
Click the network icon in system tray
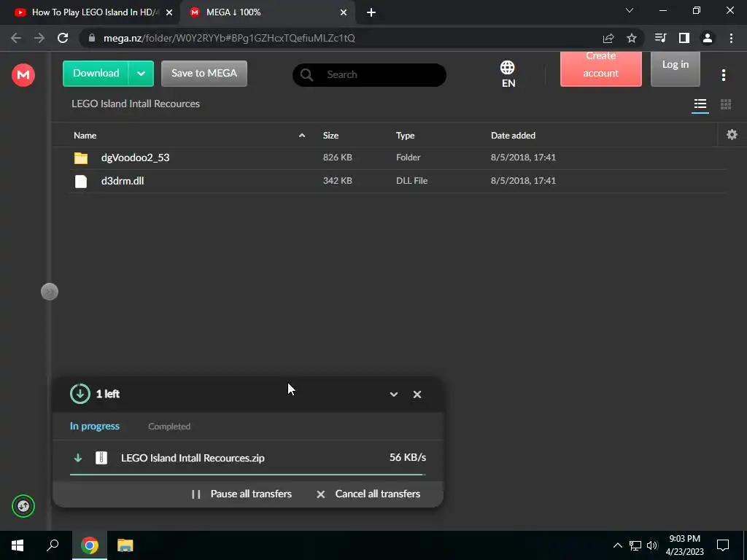pos(635,545)
